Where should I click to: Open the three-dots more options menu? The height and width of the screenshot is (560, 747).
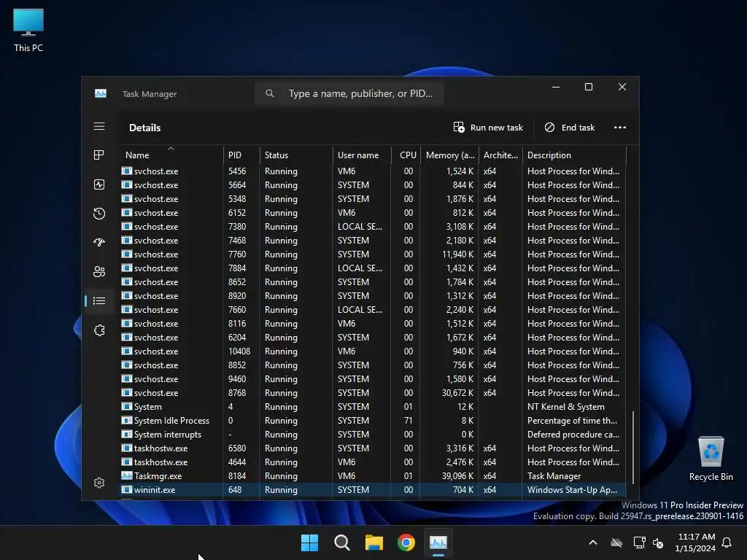tap(620, 127)
